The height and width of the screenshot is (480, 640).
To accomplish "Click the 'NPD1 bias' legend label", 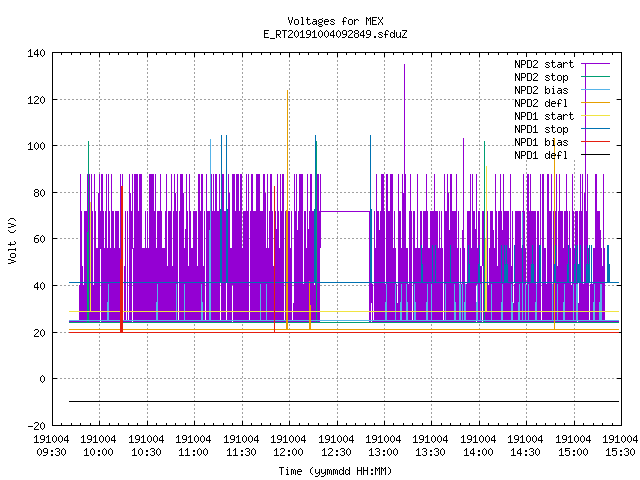I will click(541, 142).
